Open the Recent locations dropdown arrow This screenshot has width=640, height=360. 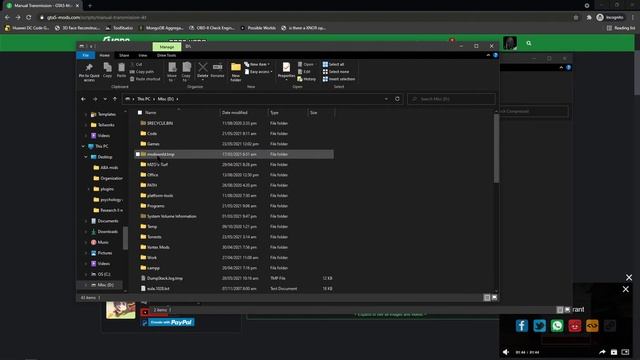coord(105,99)
